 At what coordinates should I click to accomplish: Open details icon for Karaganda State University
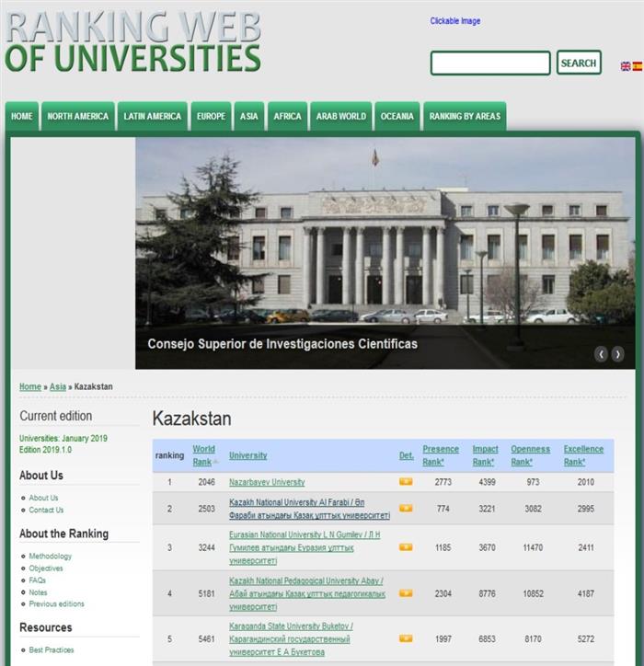coord(406,638)
